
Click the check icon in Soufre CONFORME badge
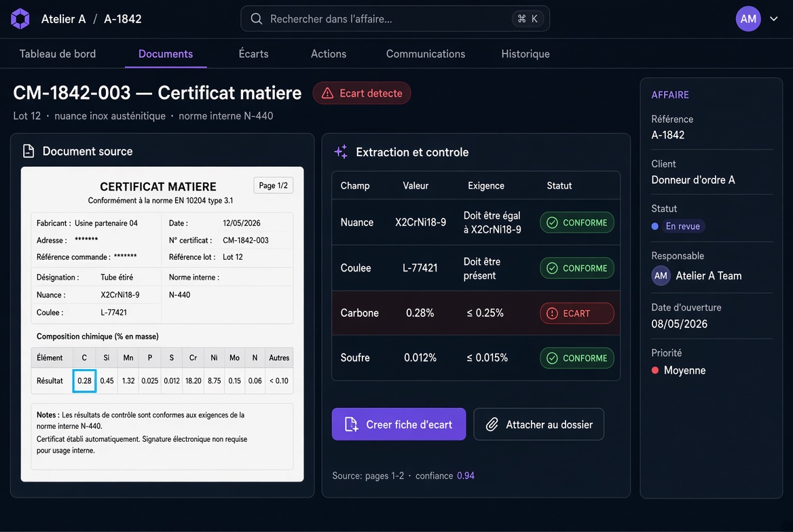(552, 358)
